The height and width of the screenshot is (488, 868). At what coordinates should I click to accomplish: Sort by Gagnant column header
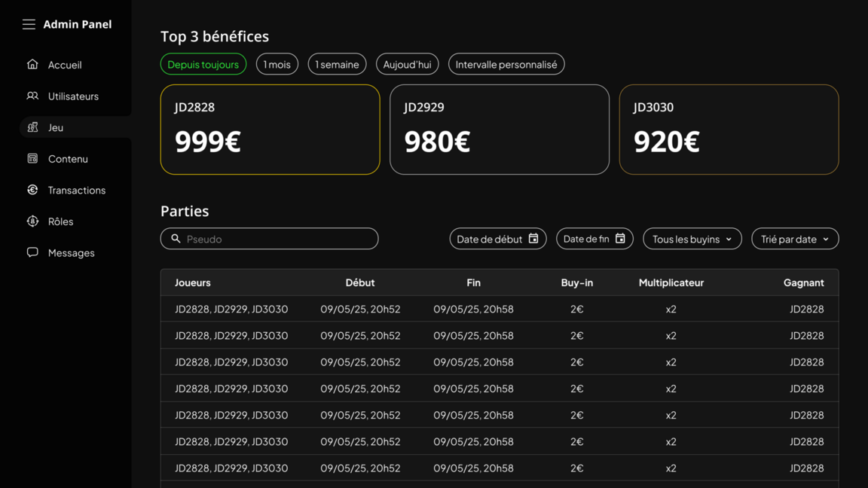tap(804, 282)
